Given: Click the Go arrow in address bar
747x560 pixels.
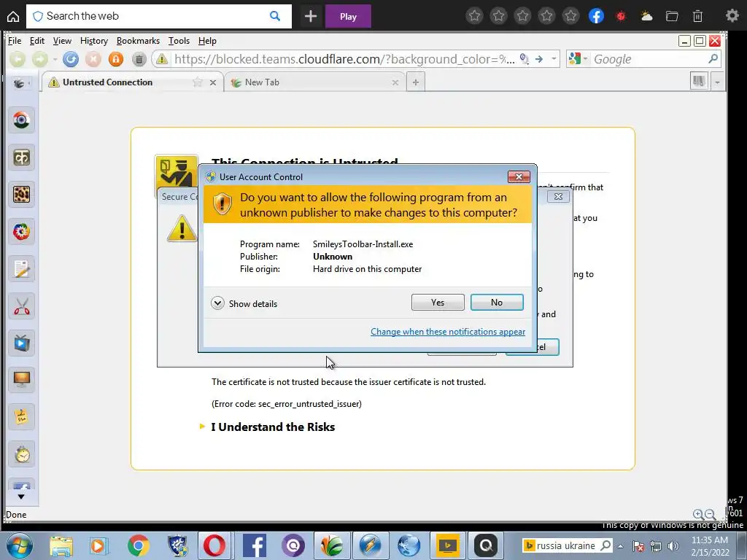Looking at the screenshot, I should [539, 59].
